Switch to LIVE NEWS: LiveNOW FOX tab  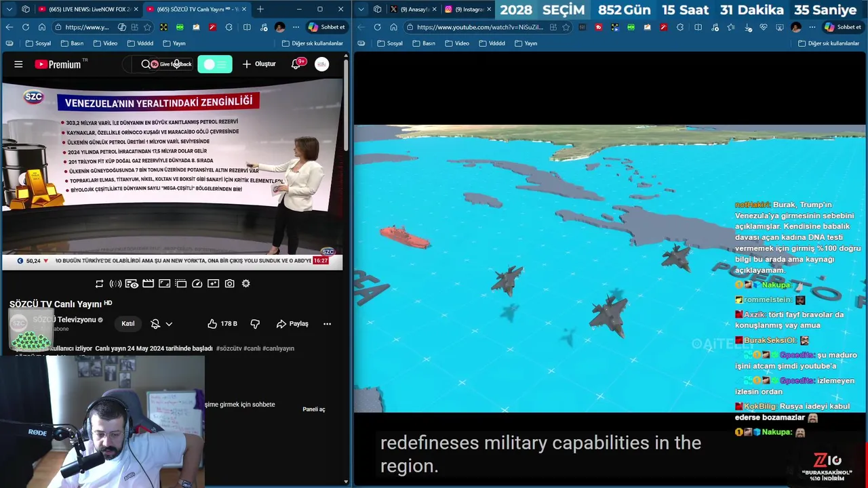pos(88,9)
